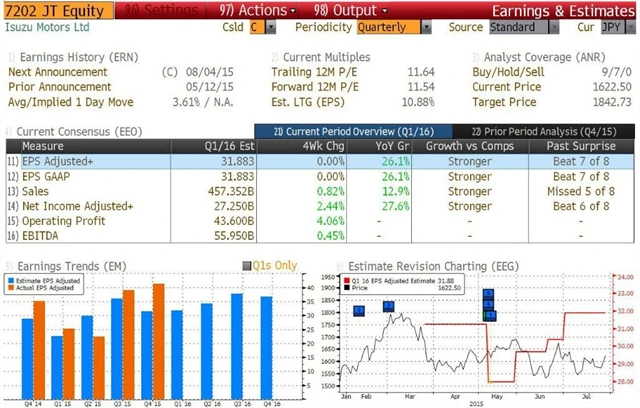Image resolution: width=640 pixels, height=408 pixels.
Task: Open the Csld dropdown arrow
Action: [271, 27]
